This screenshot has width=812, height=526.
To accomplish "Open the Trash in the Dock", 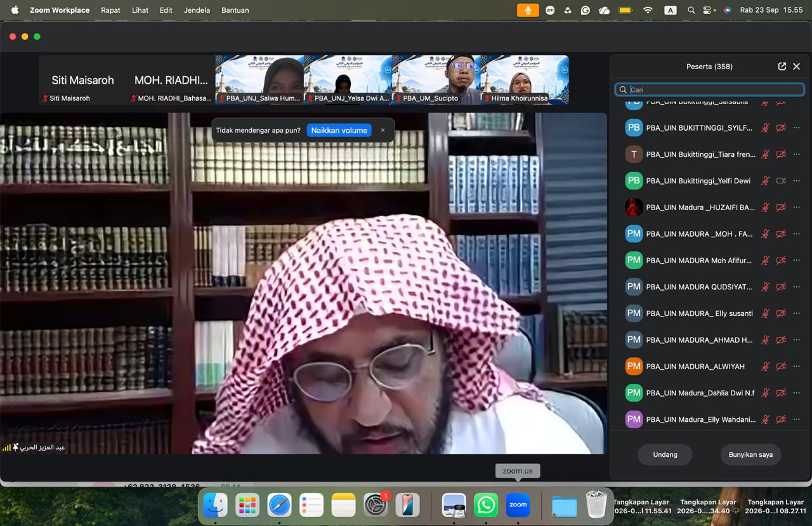I will coord(596,505).
